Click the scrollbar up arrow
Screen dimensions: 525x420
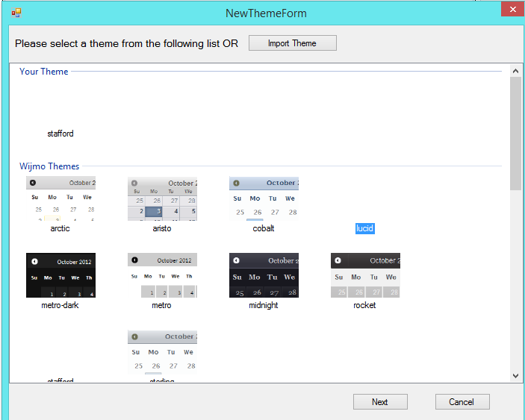pos(515,71)
